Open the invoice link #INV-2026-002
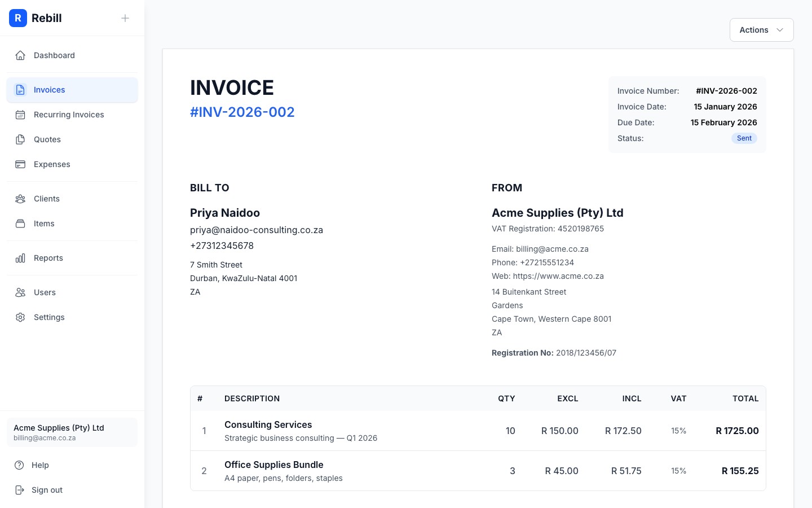This screenshot has width=812, height=508. click(242, 112)
